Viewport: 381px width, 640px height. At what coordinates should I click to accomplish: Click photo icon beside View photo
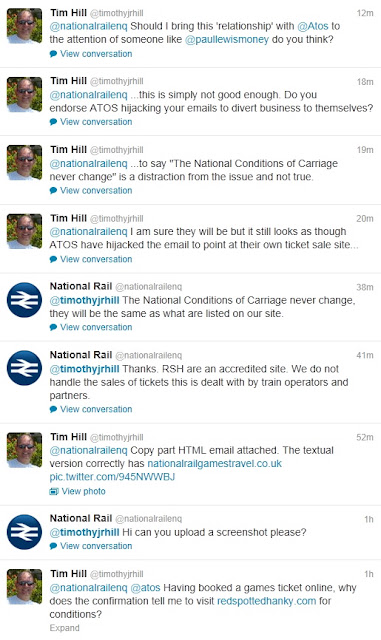pos(53,491)
